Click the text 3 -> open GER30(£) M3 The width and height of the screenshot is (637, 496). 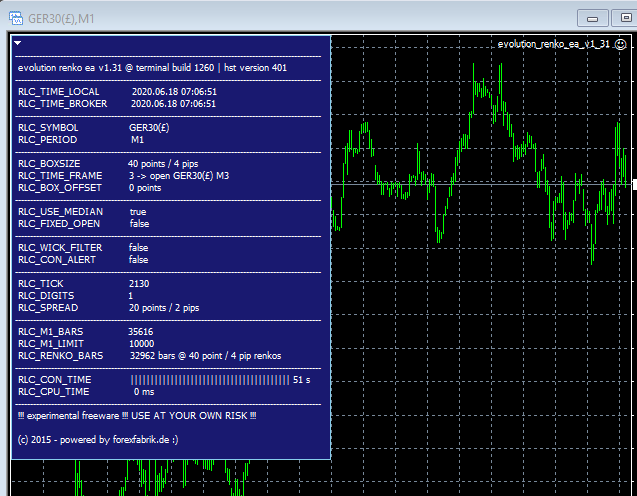tap(179, 176)
